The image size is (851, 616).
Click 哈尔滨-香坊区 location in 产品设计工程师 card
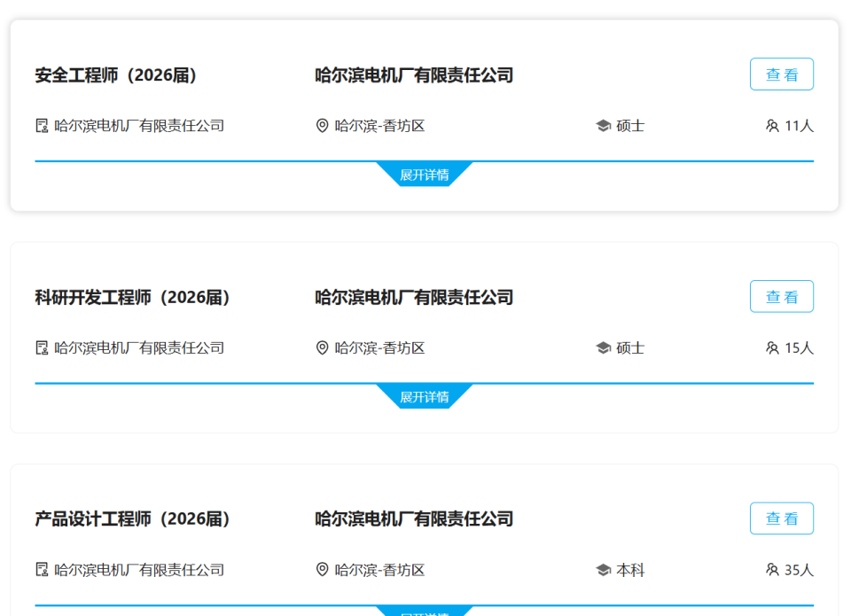(x=379, y=570)
